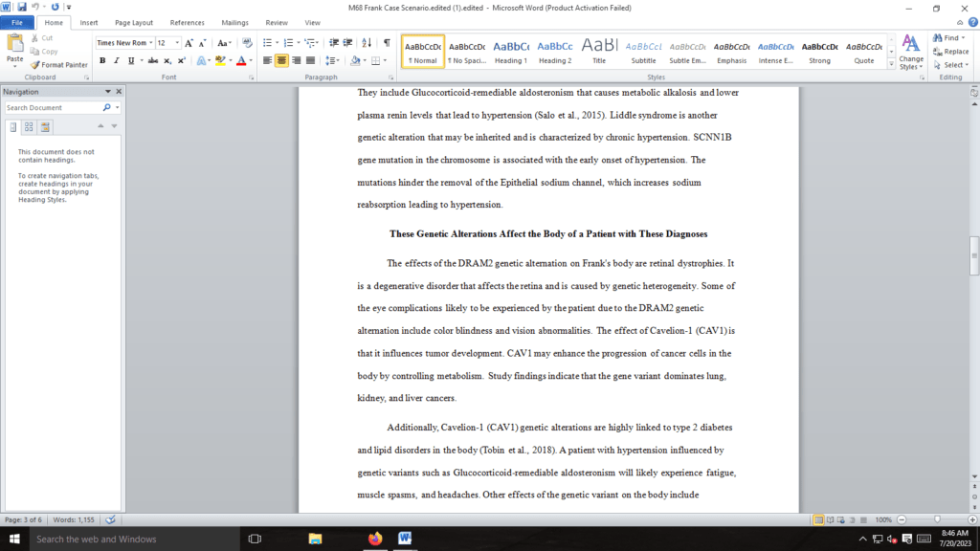Expand the font size dropdown
980x551 pixels.
click(176, 43)
